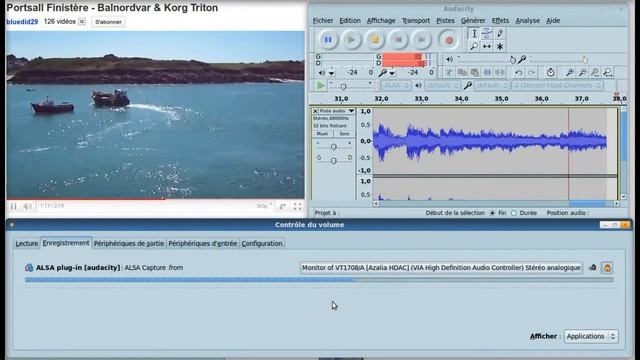Click the Copy icon in edit toolbar
640x360 pixels.
pos(462,73)
